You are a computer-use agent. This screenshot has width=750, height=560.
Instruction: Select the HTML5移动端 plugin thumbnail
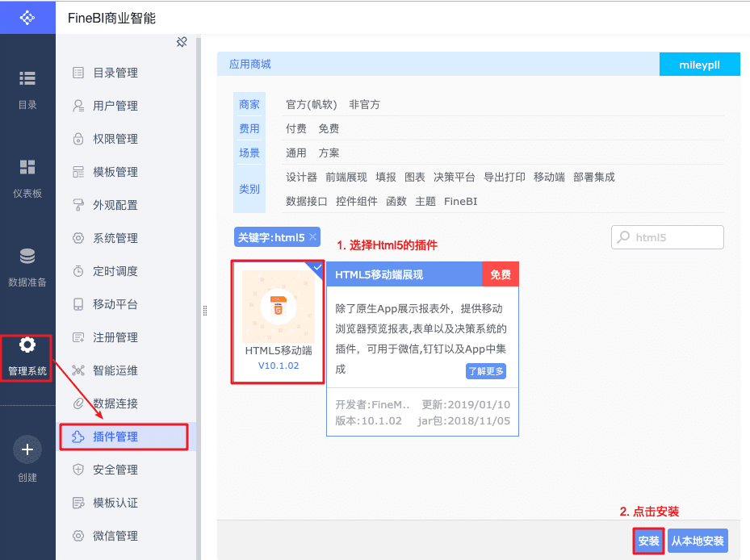(278, 307)
